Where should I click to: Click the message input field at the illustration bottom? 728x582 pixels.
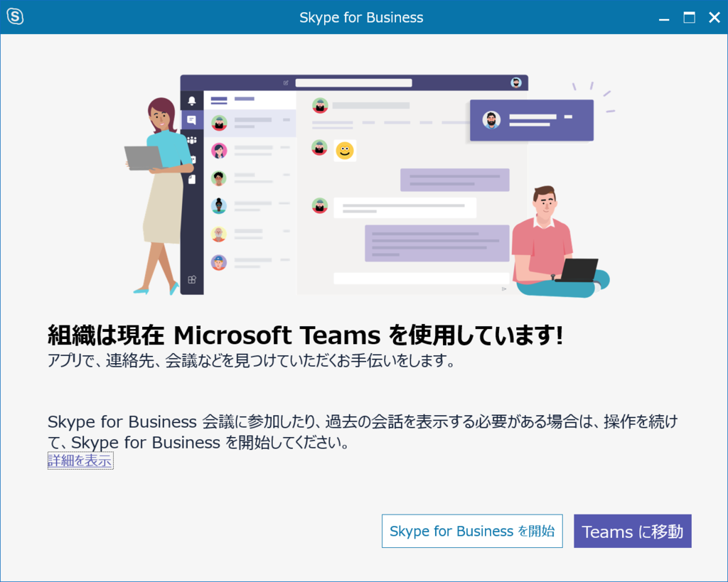[x=422, y=278]
